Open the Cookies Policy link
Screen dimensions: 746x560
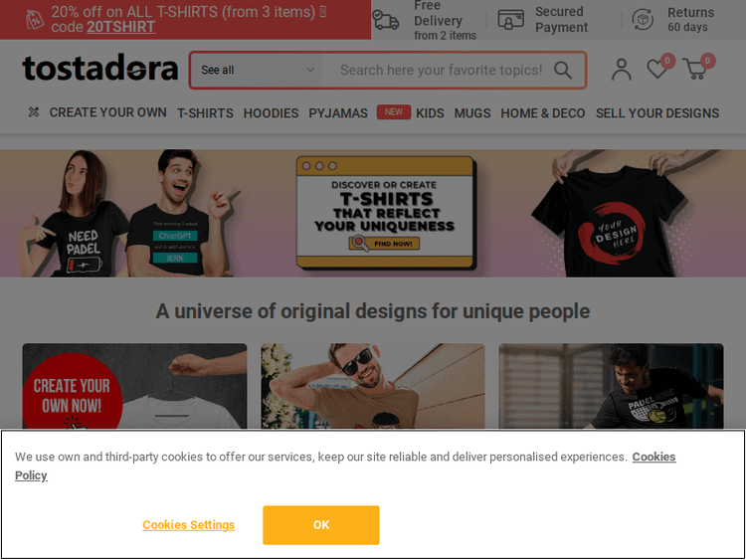345,466
